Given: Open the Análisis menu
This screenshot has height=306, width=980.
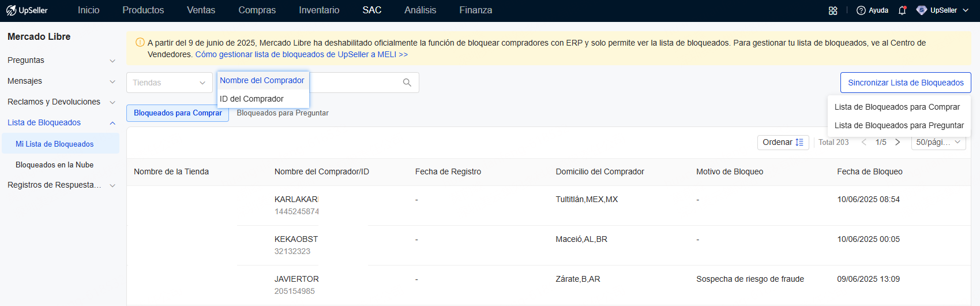Looking at the screenshot, I should pyautogui.click(x=420, y=10).
